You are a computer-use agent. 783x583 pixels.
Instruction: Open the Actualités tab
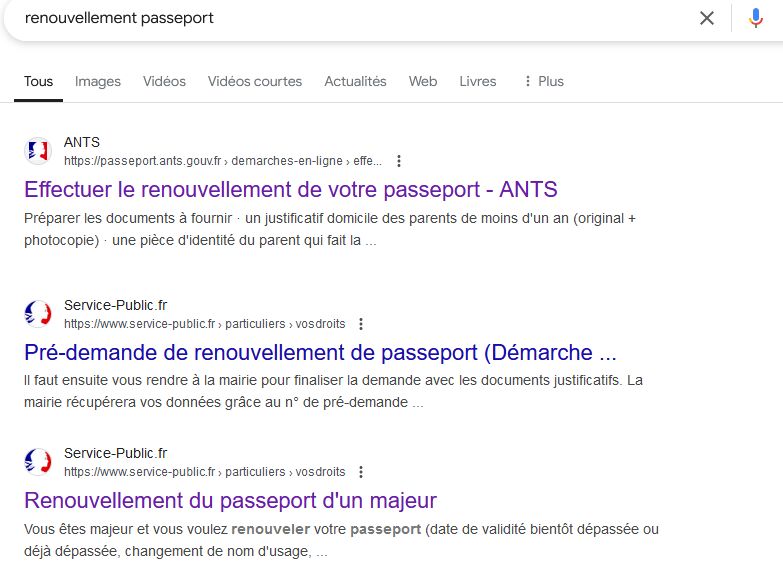tap(356, 81)
